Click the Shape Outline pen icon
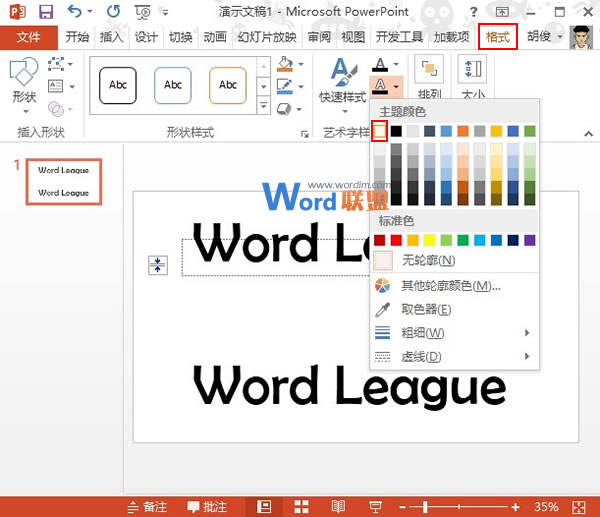Viewport: 600px width, 517px height. [x=285, y=86]
